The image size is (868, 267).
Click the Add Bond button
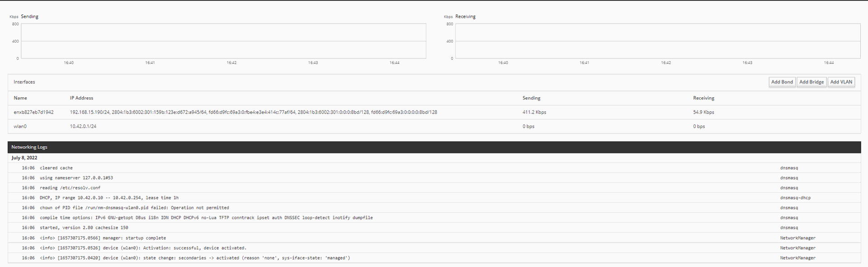pyautogui.click(x=782, y=82)
